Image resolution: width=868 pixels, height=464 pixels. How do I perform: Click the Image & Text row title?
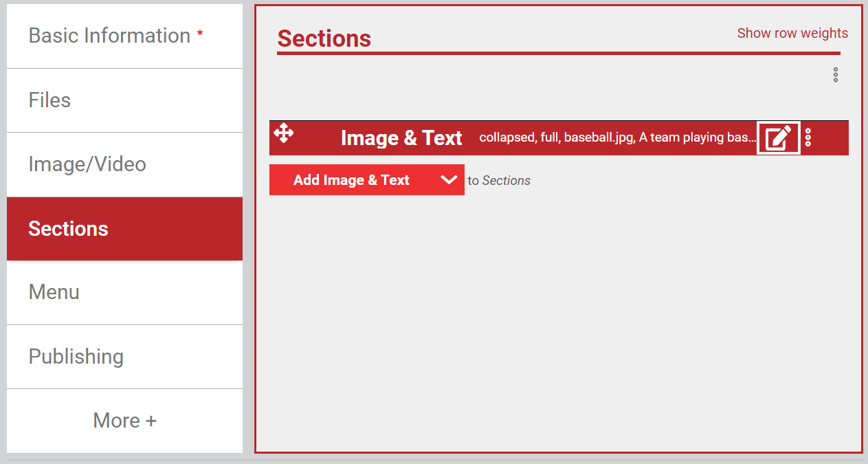[401, 138]
